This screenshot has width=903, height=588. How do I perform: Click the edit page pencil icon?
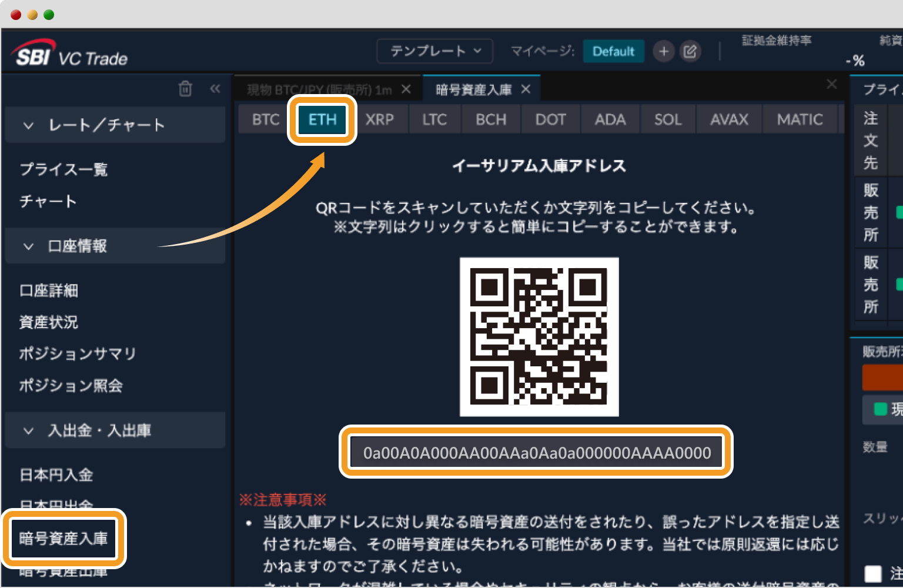pos(690,51)
